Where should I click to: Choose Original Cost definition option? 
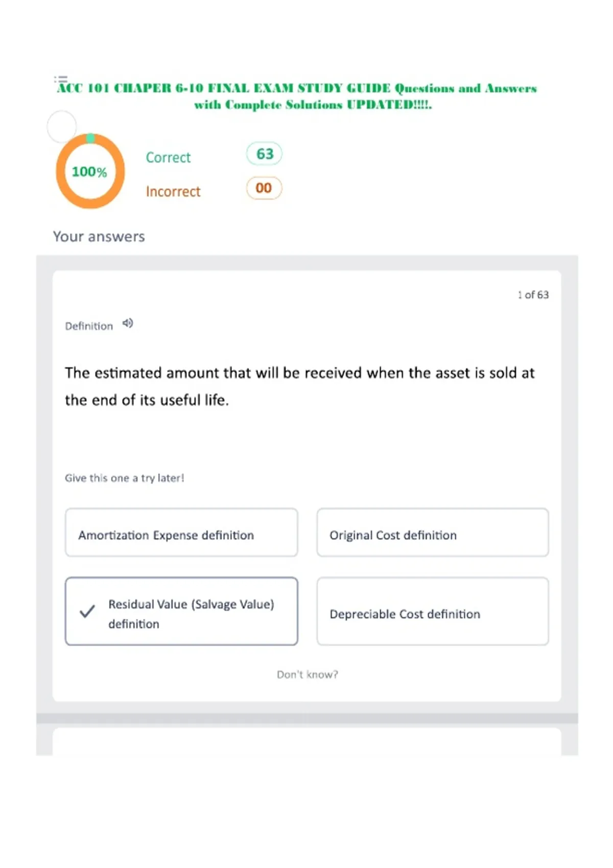(433, 533)
